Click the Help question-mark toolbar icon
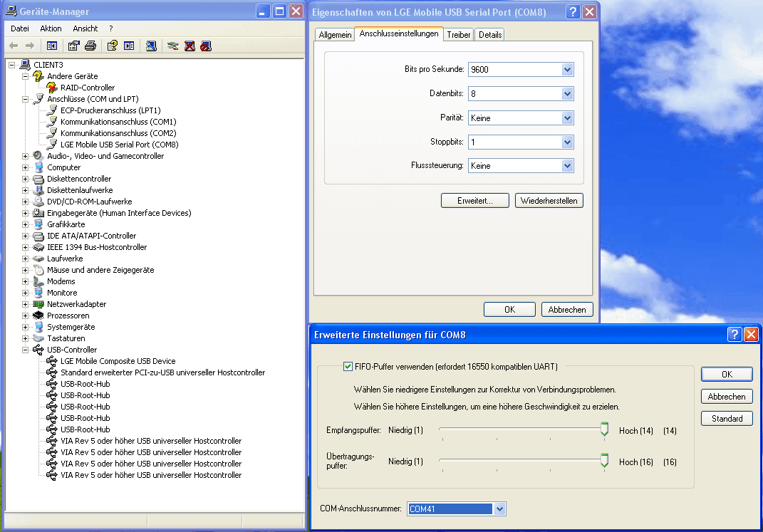 [x=113, y=46]
